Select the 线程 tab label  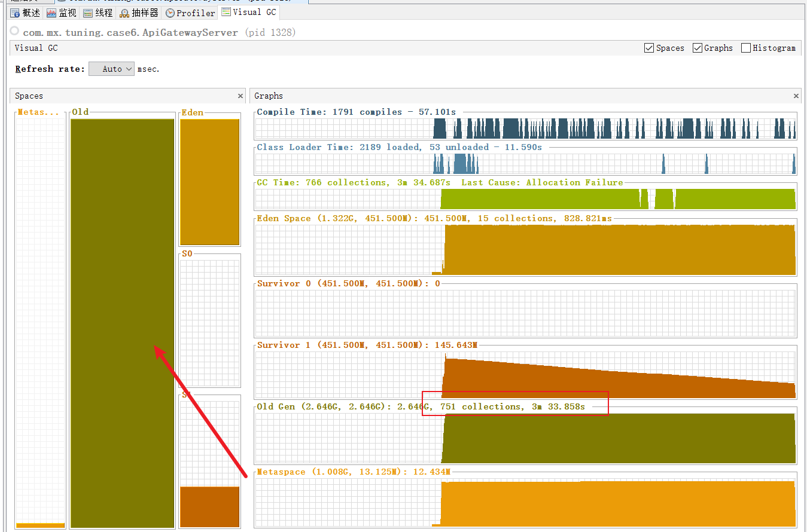(103, 13)
